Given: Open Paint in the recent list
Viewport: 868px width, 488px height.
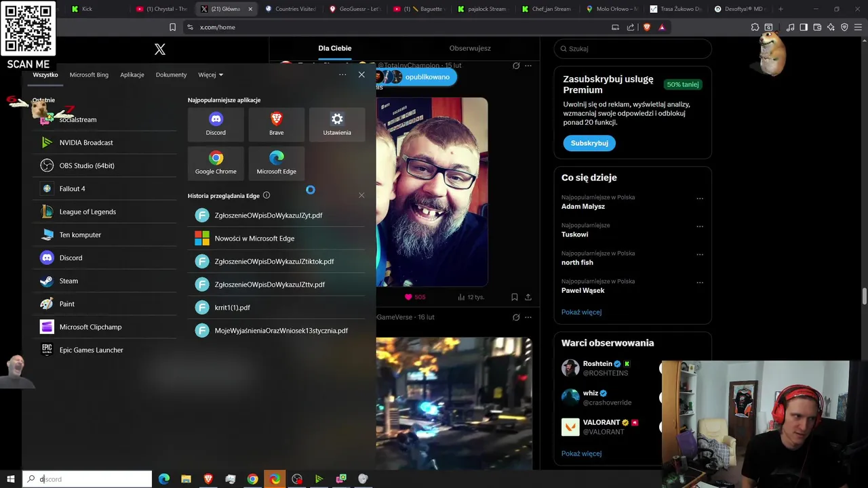Looking at the screenshot, I should [104, 304].
